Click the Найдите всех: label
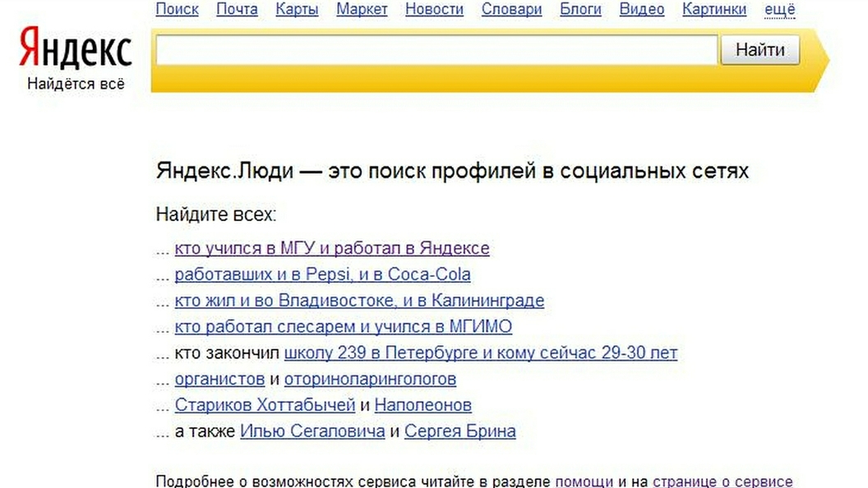Viewport: 868px width, 488px height. [x=216, y=214]
